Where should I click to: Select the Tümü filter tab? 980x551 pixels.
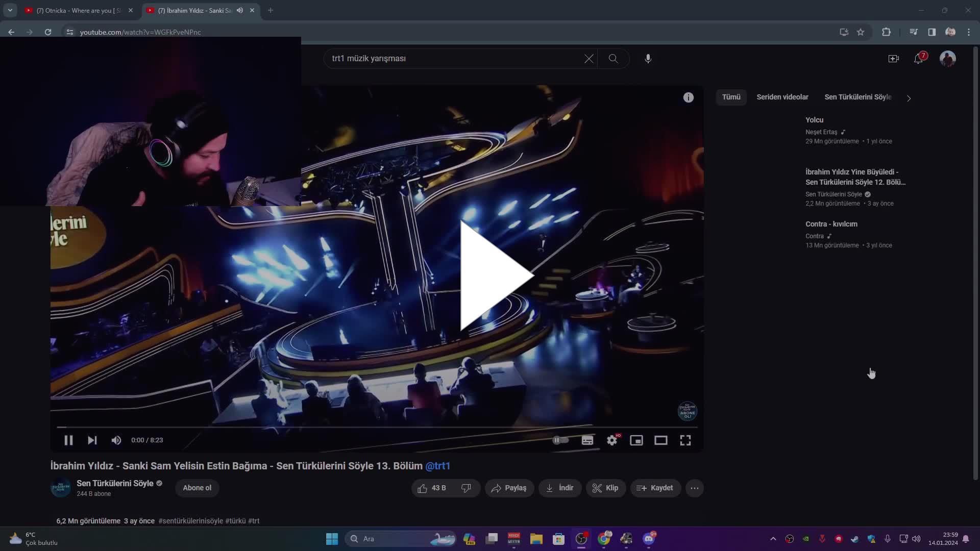731,96
